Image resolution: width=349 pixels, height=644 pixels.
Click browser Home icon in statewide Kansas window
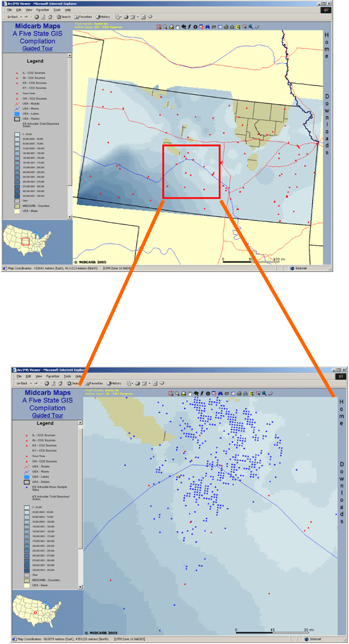[50, 17]
